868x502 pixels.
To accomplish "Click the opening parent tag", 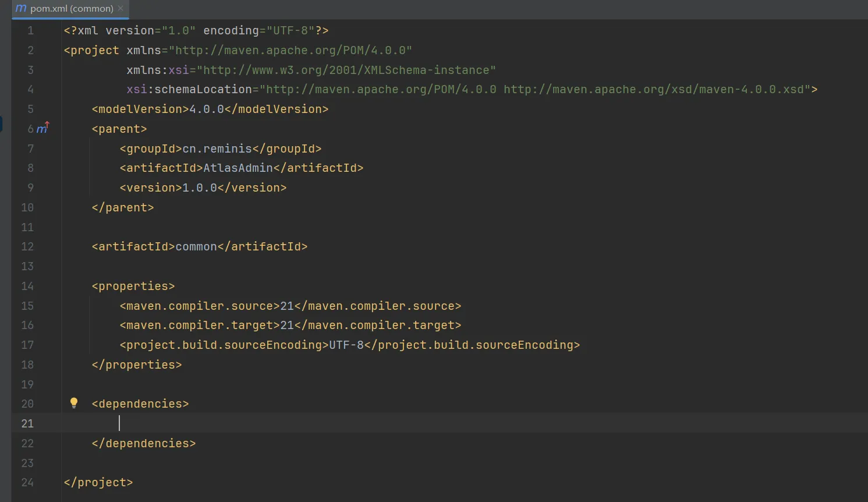I will pyautogui.click(x=119, y=129).
